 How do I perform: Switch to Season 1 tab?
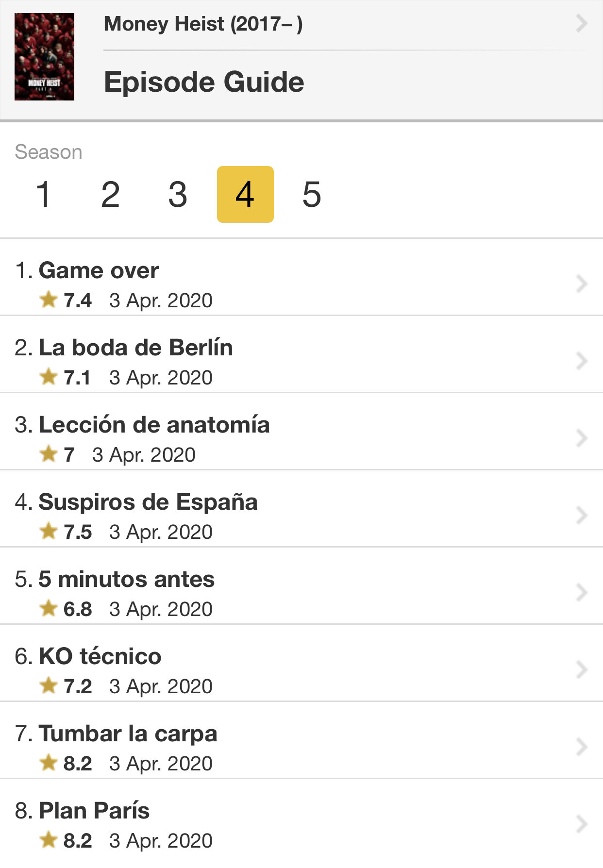44,194
